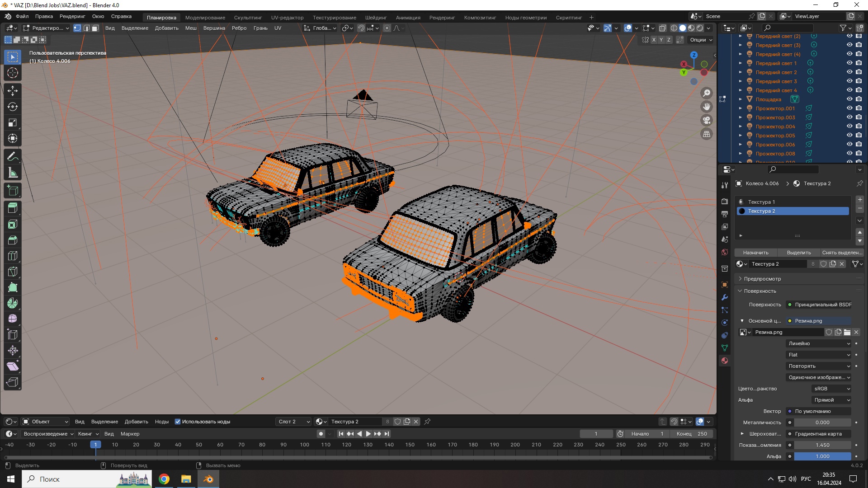The image size is (868, 488).
Task: Switch to the Шейдинг workspace tab
Action: [376, 17]
